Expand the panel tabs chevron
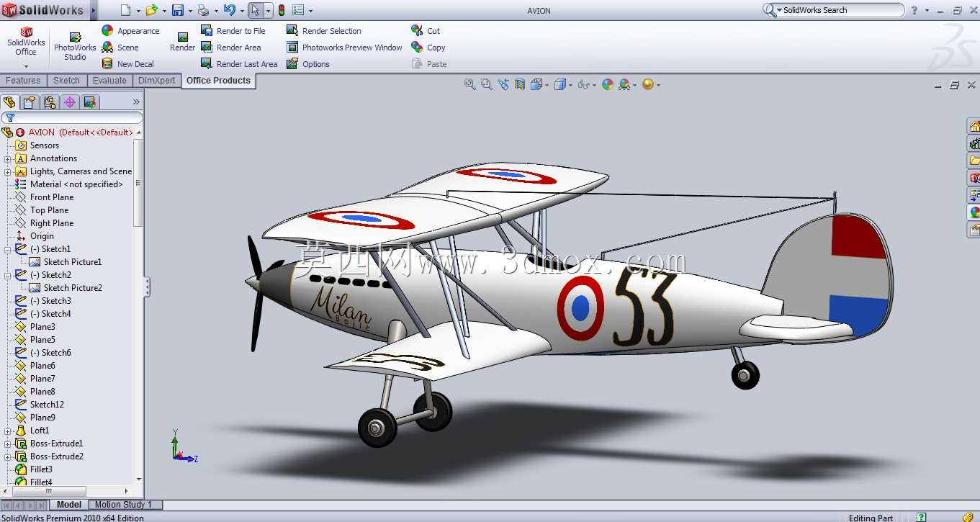This screenshot has width=980, height=522. click(136, 102)
